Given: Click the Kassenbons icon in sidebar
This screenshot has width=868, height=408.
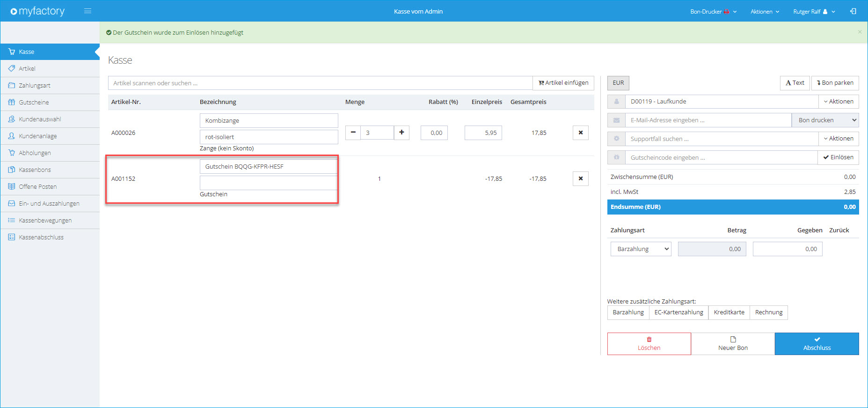Looking at the screenshot, I should [x=12, y=170].
